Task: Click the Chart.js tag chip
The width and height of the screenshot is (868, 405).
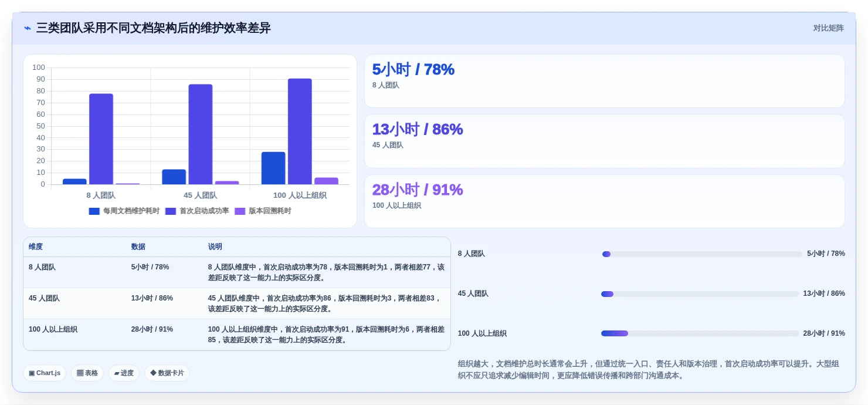Action: click(x=45, y=373)
